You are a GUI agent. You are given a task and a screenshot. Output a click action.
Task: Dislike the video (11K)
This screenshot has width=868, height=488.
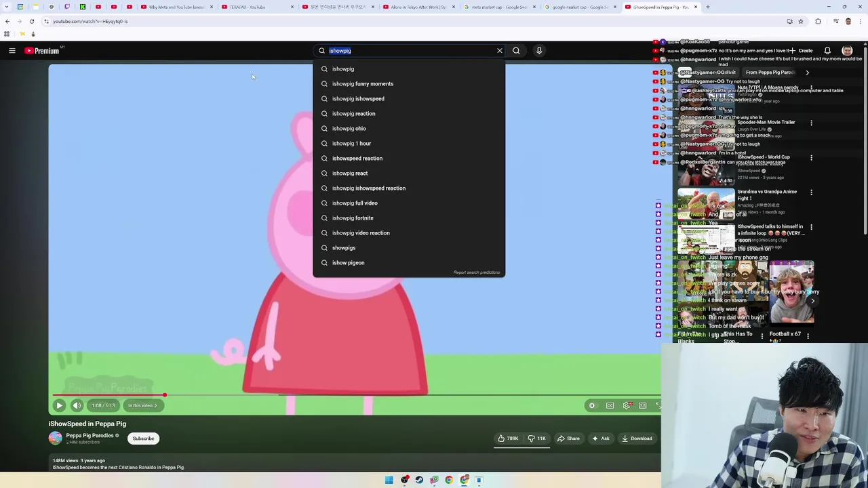click(x=537, y=439)
